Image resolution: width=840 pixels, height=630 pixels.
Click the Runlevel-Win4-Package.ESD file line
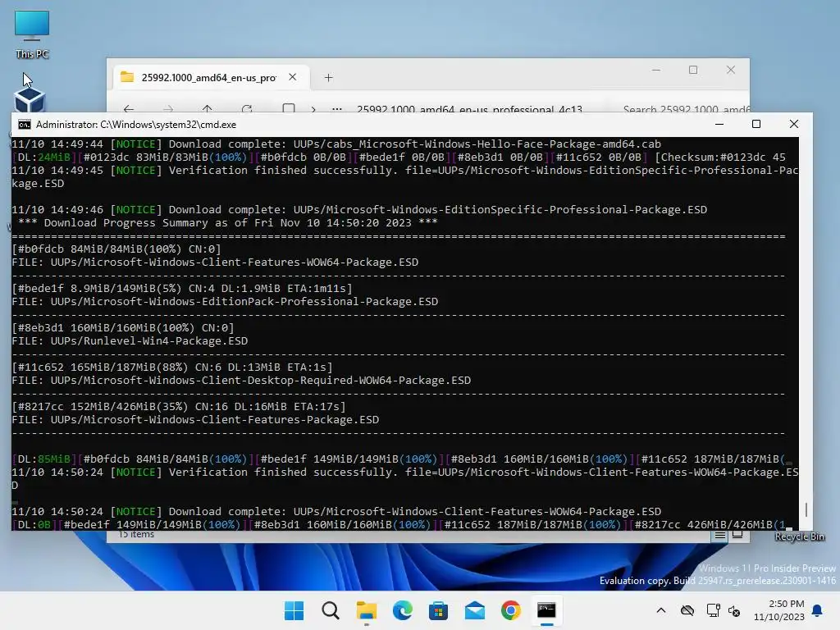point(130,340)
